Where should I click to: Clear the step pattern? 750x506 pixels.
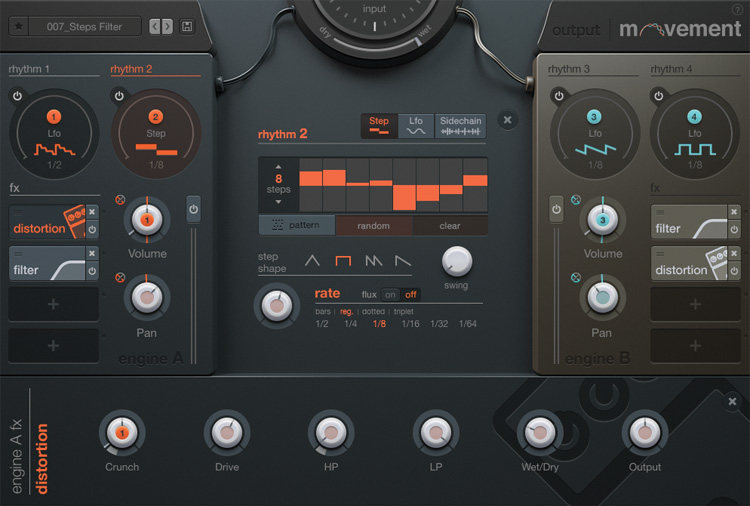click(x=450, y=225)
